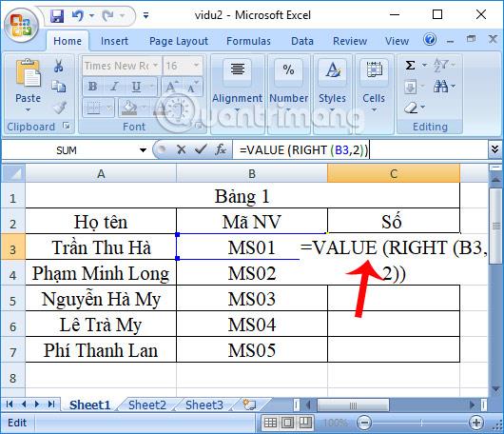Confirm the formula with the checkmark
This screenshot has height=434, width=504.
click(x=201, y=149)
